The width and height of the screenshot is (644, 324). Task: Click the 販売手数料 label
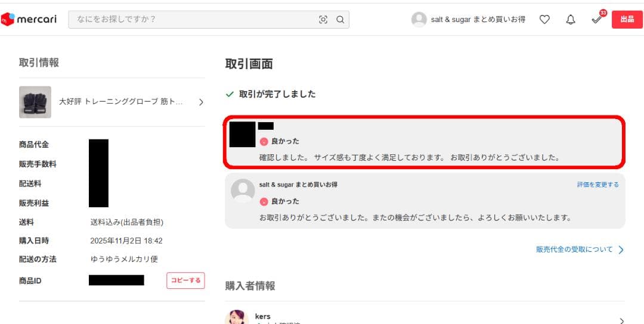click(38, 164)
